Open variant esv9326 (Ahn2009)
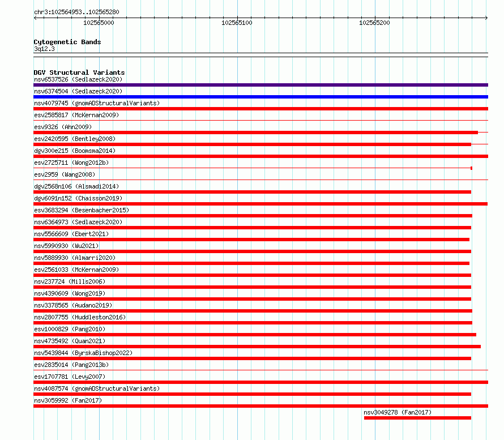The height and width of the screenshot is (440, 504). point(63,127)
